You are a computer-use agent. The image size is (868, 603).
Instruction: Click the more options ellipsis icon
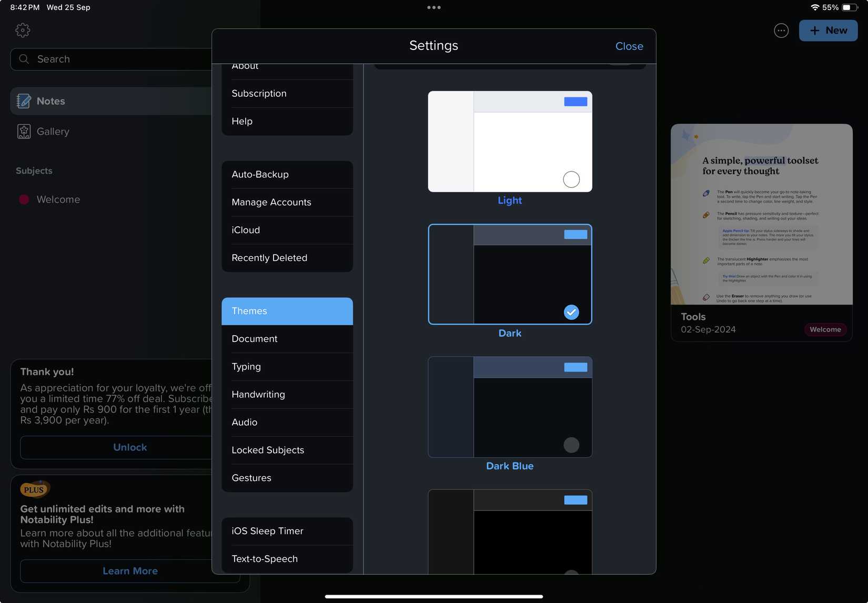tap(781, 31)
